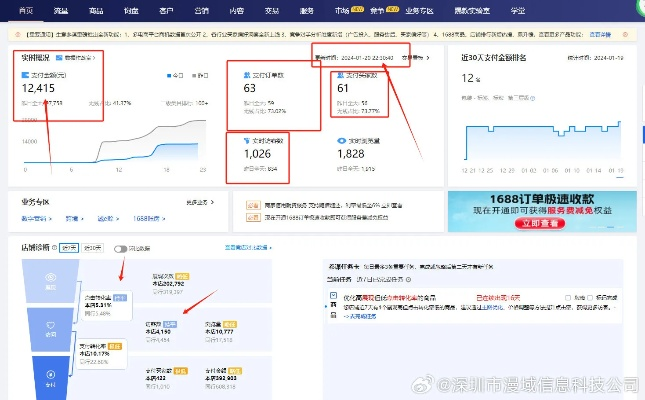
Task: Tick the first checkbox on task row
Action: [568, 297]
